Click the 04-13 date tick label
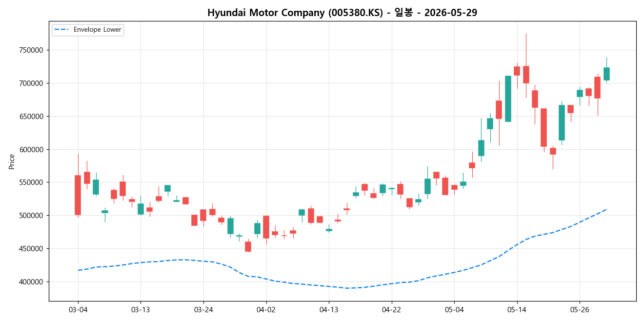Screen dimensions: 644x322 [x=329, y=309]
